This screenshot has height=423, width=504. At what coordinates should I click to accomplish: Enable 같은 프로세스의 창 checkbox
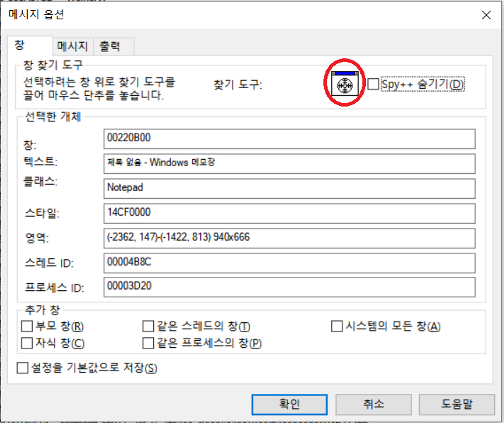pyautogui.click(x=148, y=343)
